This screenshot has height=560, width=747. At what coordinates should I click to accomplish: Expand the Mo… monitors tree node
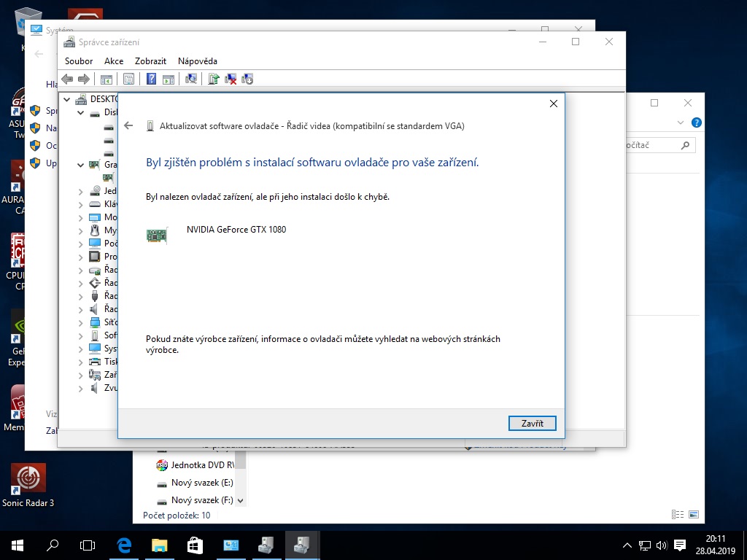[80, 217]
